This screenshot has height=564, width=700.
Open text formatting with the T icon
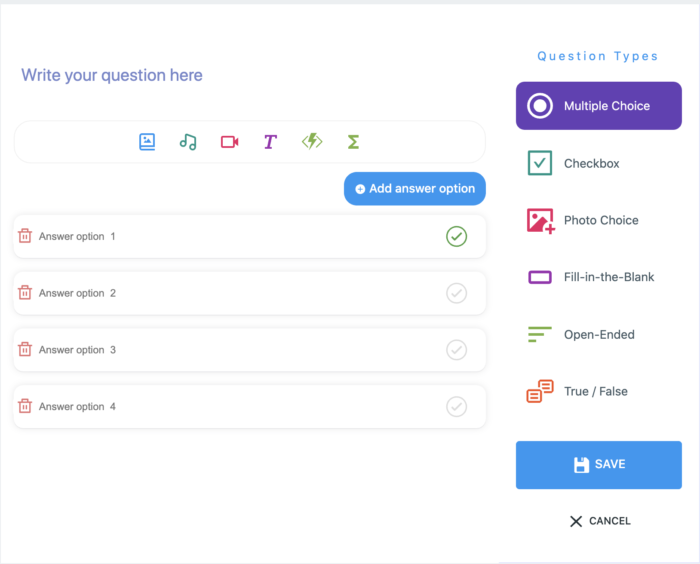(270, 142)
